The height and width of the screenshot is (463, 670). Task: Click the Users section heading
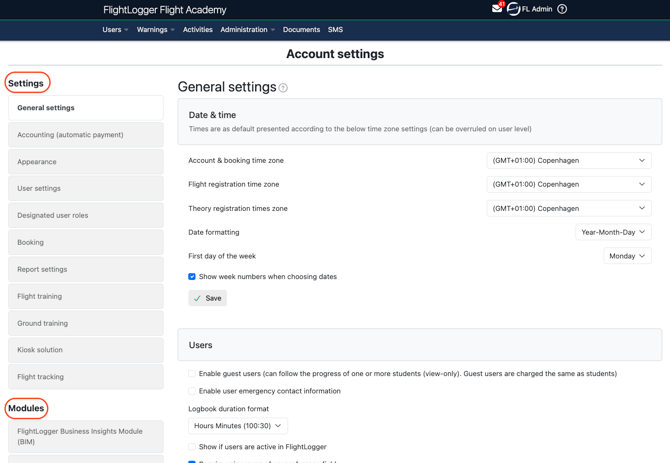click(x=200, y=345)
